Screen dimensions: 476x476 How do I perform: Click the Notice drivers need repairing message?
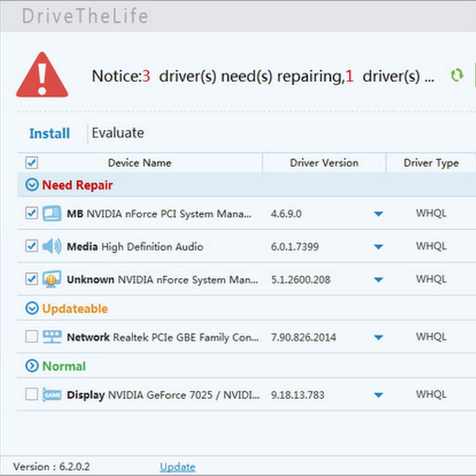pos(263,76)
